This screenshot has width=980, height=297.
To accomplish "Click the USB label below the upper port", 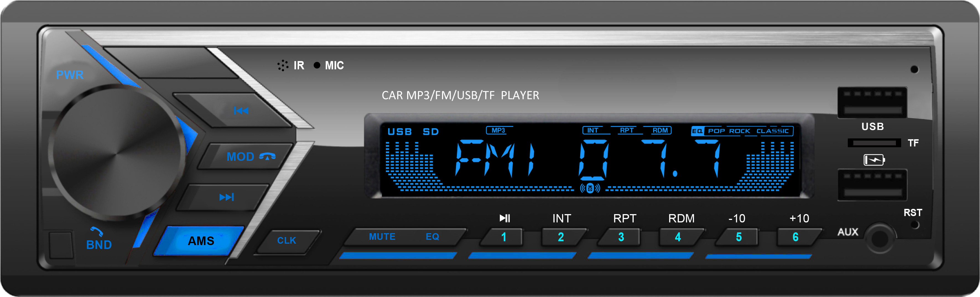I will click(873, 127).
